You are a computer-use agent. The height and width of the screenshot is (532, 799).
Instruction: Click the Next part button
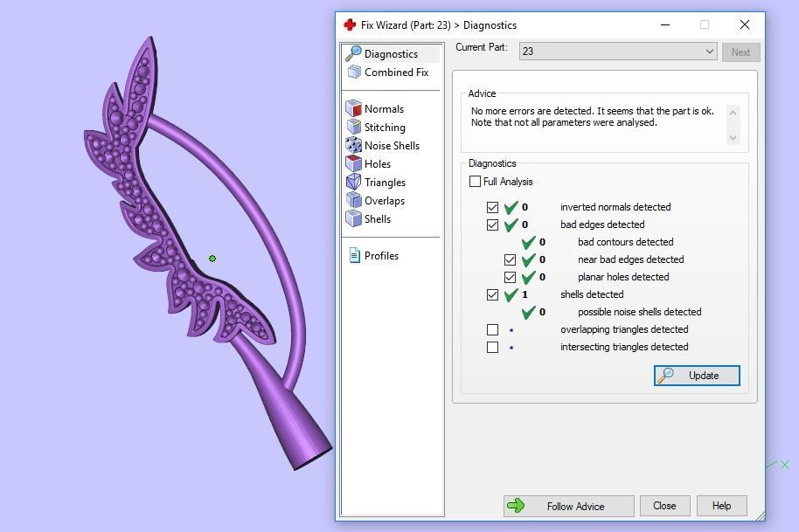pyautogui.click(x=740, y=52)
